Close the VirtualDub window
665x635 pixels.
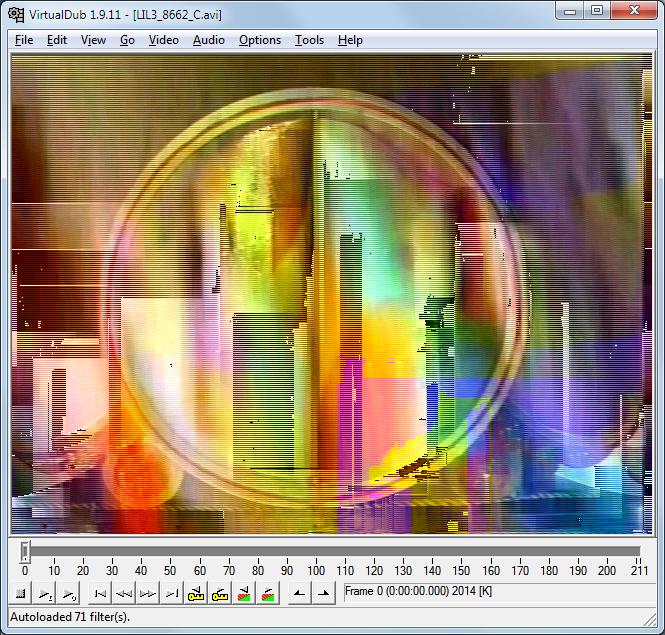point(635,11)
